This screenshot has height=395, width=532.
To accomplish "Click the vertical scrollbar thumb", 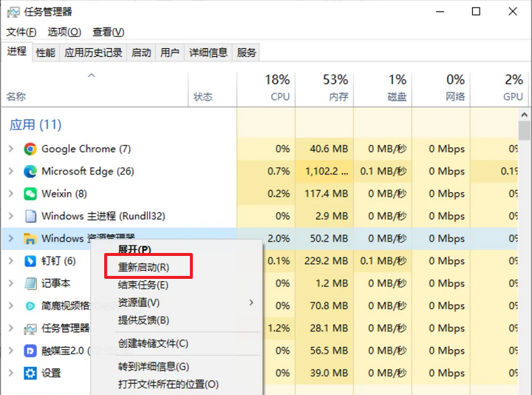I will [x=525, y=131].
